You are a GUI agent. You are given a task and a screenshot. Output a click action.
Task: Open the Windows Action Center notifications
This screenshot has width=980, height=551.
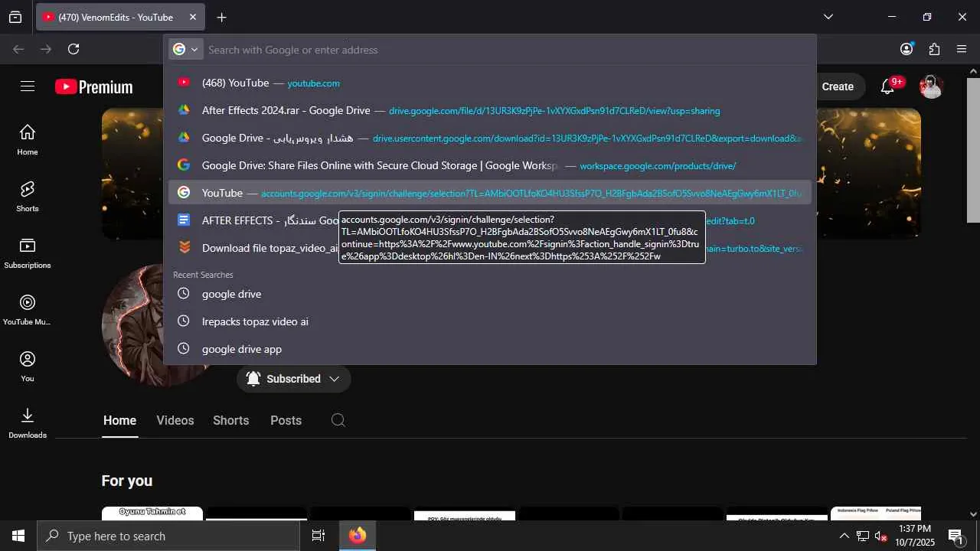(955, 536)
